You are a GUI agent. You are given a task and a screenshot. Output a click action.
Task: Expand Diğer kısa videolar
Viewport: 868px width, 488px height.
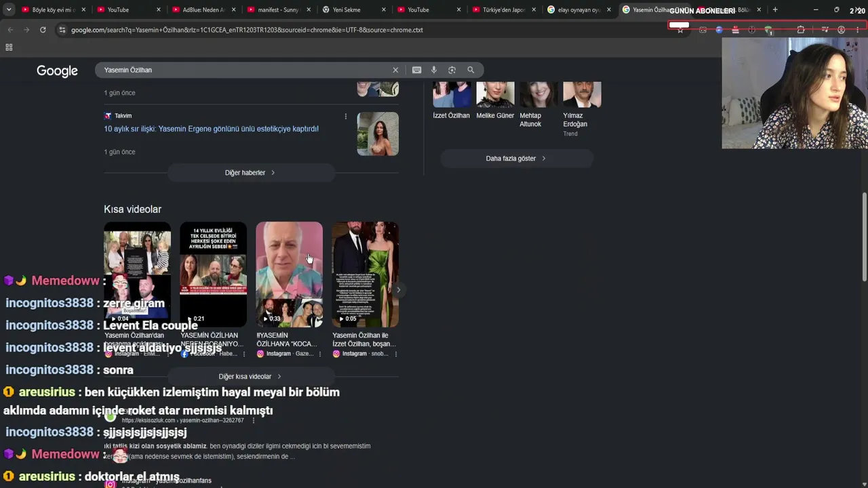250,377
